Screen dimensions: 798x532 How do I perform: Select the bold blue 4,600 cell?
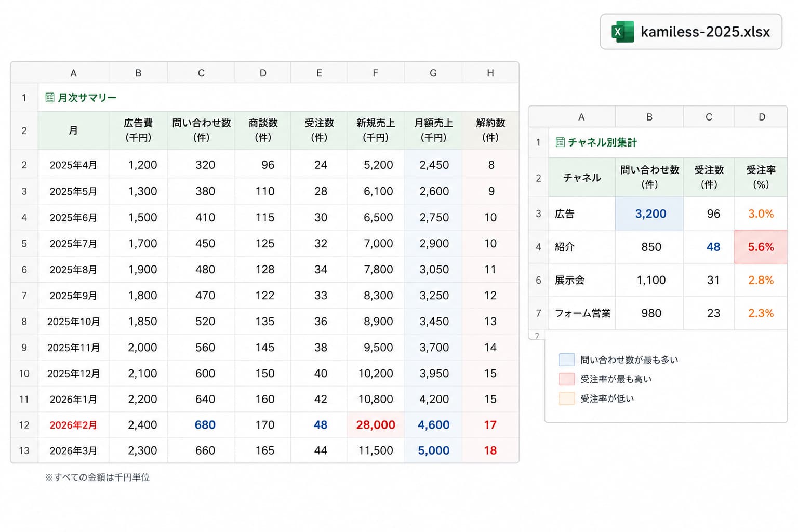433,425
